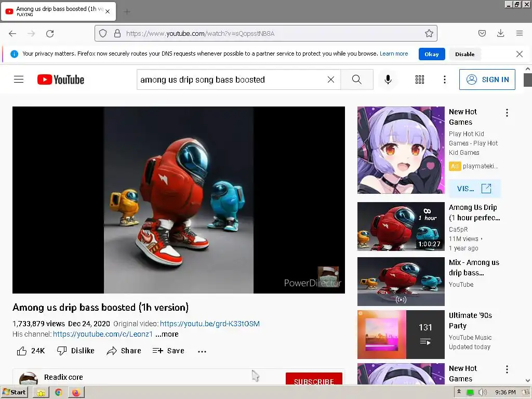Click the browser forward arrow
This screenshot has width=532, height=399.
point(31,34)
